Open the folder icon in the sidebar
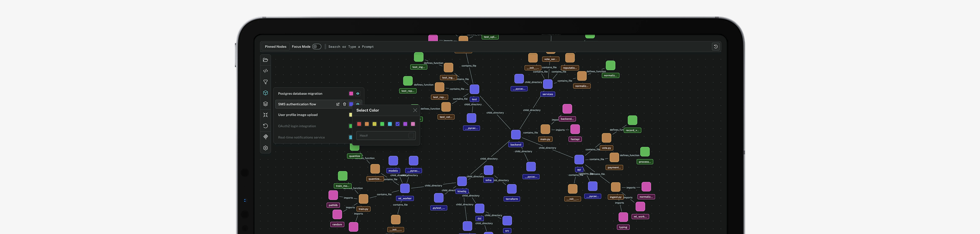This screenshot has height=234, width=980. point(266,60)
